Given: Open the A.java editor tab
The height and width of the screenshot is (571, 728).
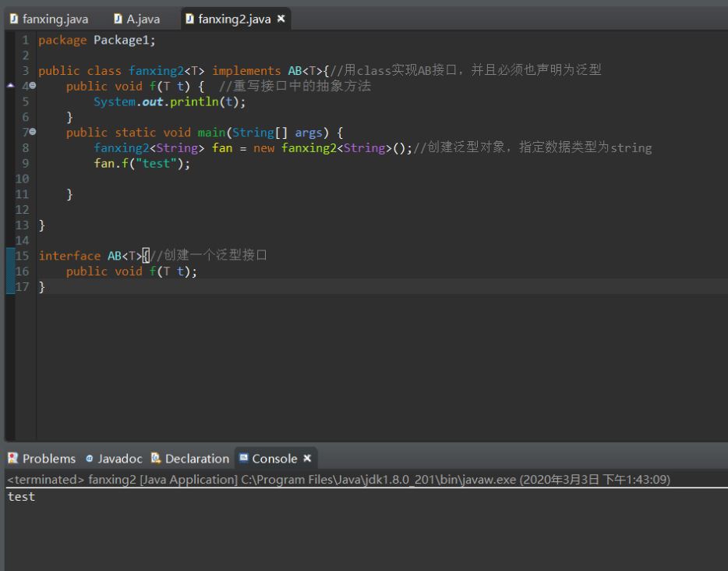Looking at the screenshot, I should click(x=143, y=19).
